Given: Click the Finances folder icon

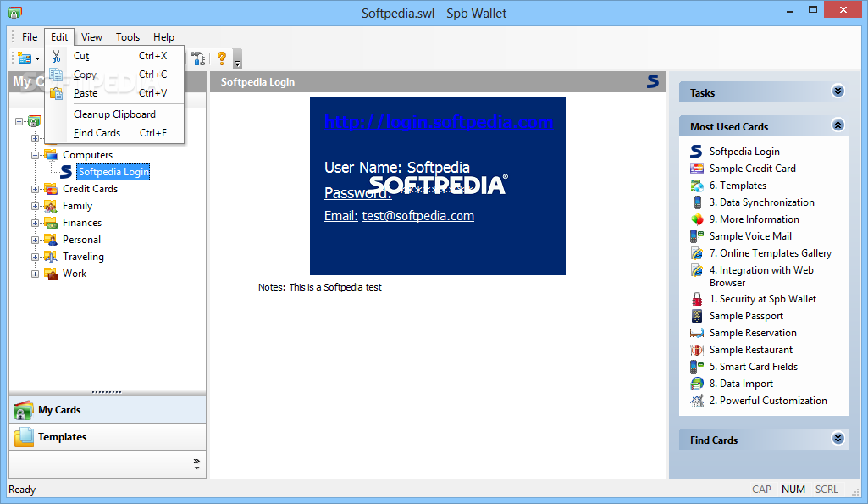Looking at the screenshot, I should coord(51,223).
